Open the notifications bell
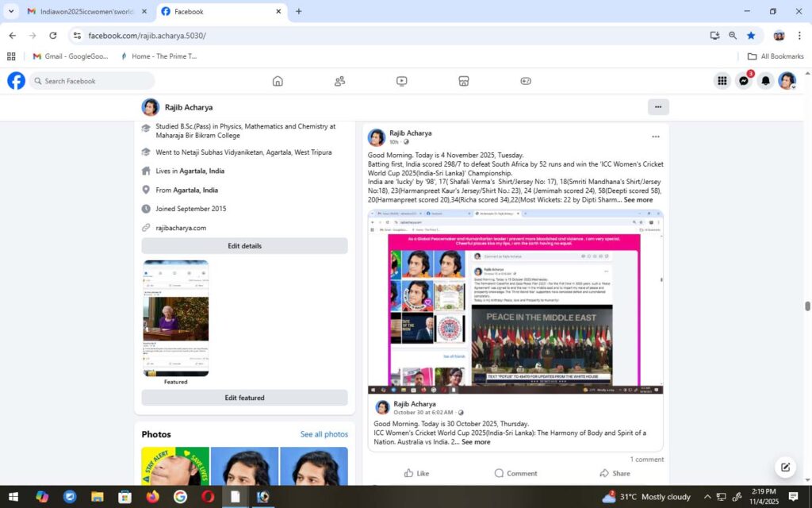 tap(765, 81)
